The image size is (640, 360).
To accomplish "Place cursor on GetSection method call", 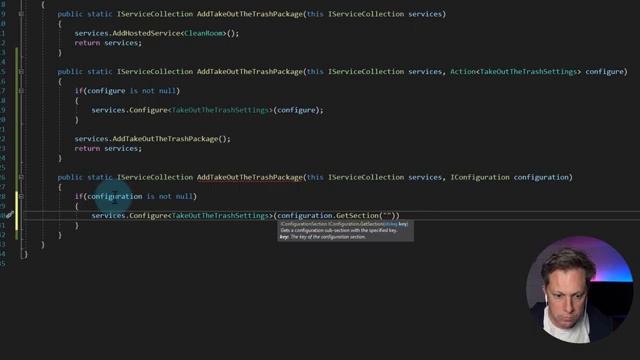I will [357, 216].
